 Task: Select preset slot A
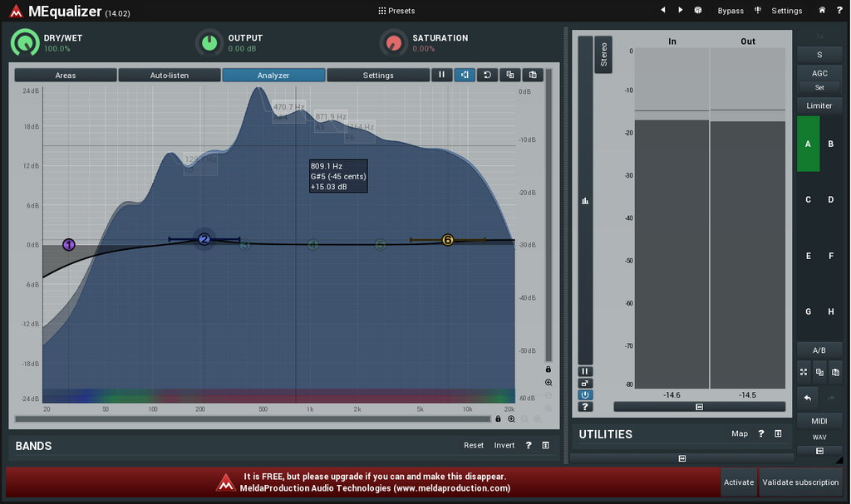click(x=808, y=144)
